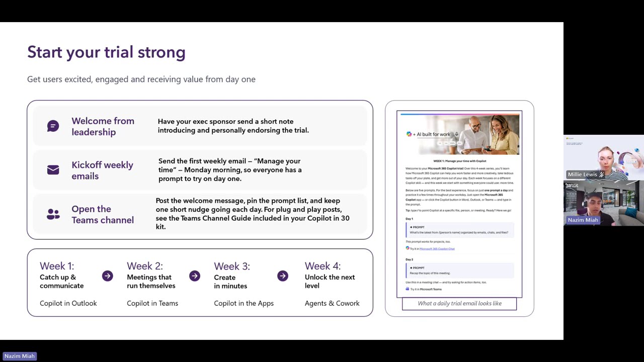This screenshot has width=644, height=362.
Task: Click the 'Nazim Miah' speaker label in the bottom bar
Action: click(20, 356)
